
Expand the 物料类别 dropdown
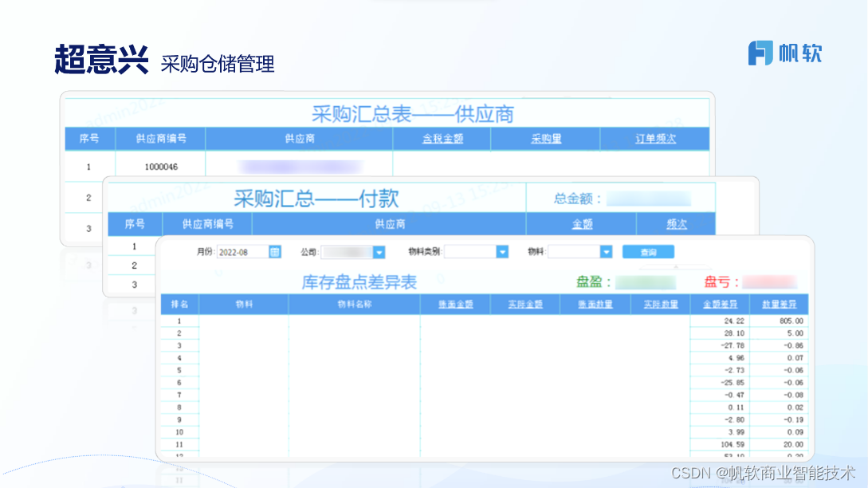tap(502, 252)
